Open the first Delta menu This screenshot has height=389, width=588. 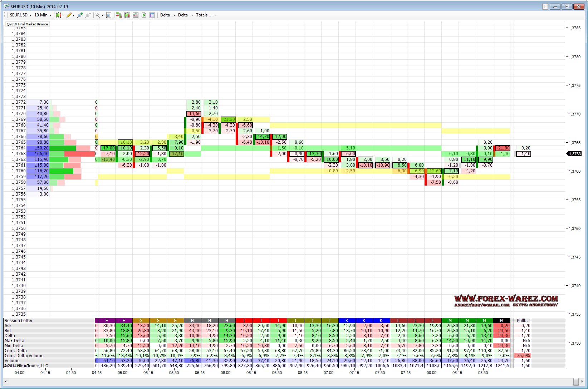tap(167, 15)
